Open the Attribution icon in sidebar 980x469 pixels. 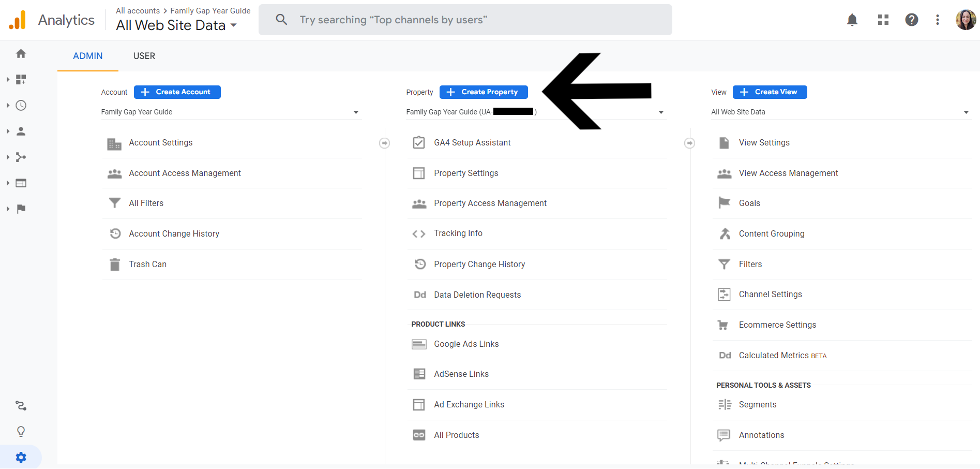pos(21,405)
